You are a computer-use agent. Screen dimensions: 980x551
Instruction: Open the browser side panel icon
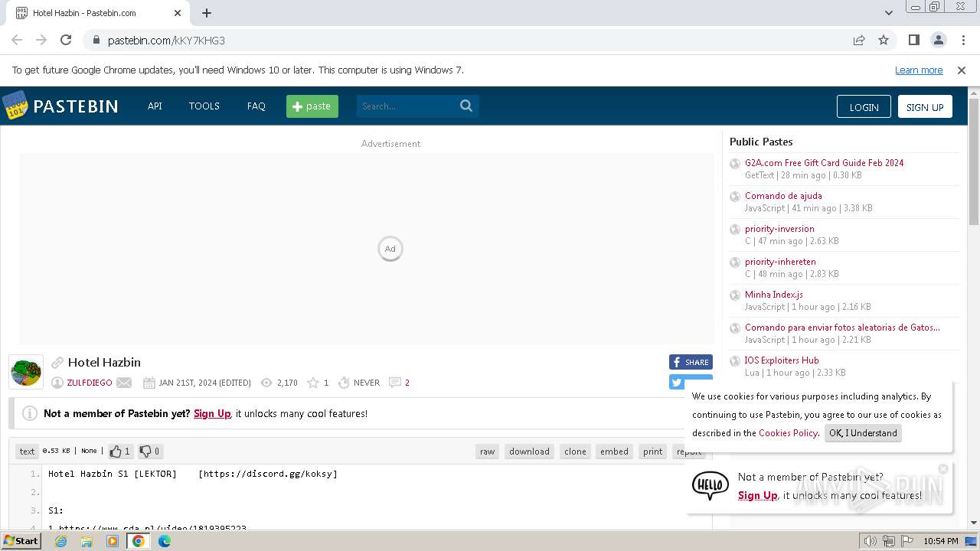click(x=913, y=40)
